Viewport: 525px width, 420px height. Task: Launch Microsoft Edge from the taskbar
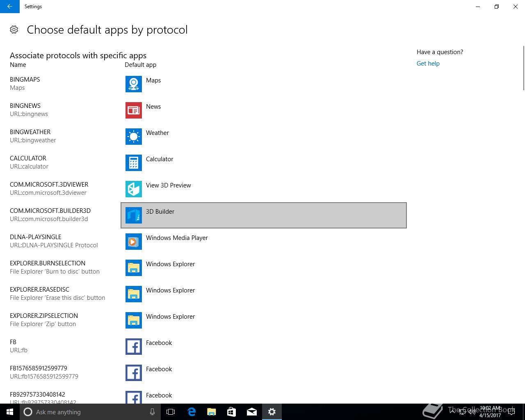coord(191,412)
